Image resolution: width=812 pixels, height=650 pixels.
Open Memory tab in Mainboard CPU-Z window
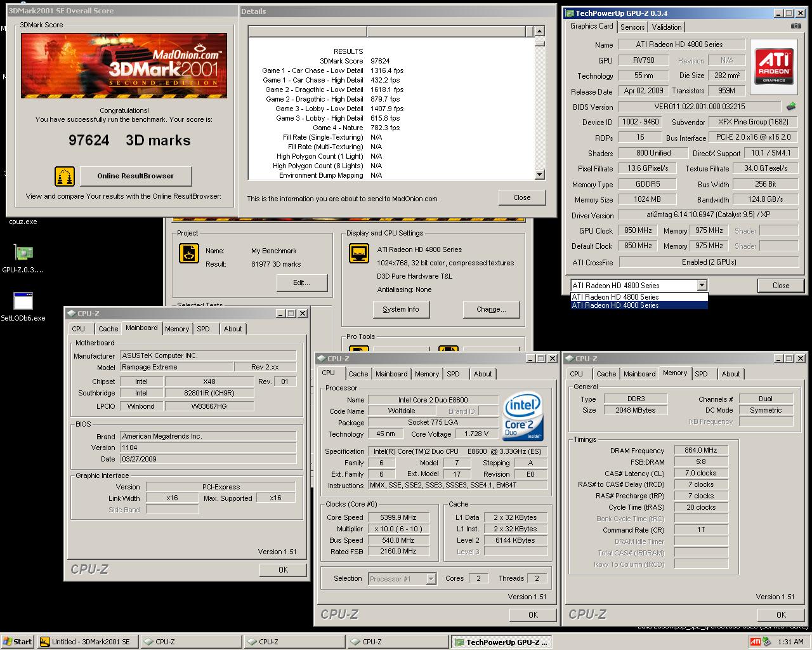coord(177,329)
